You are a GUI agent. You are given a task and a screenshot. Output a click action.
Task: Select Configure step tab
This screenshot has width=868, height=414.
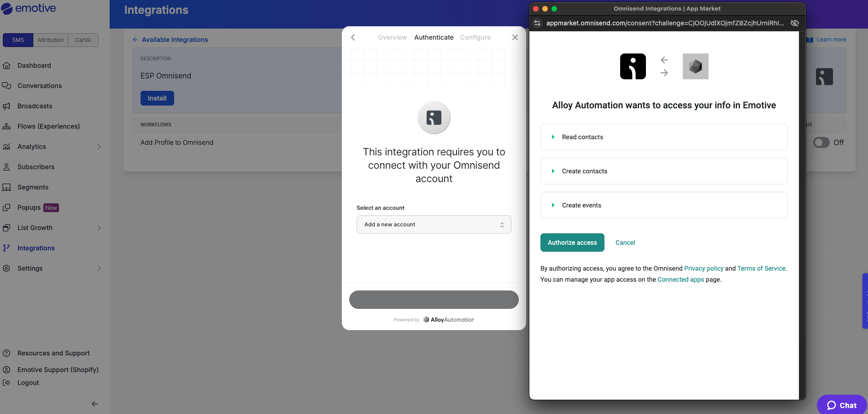coord(475,37)
